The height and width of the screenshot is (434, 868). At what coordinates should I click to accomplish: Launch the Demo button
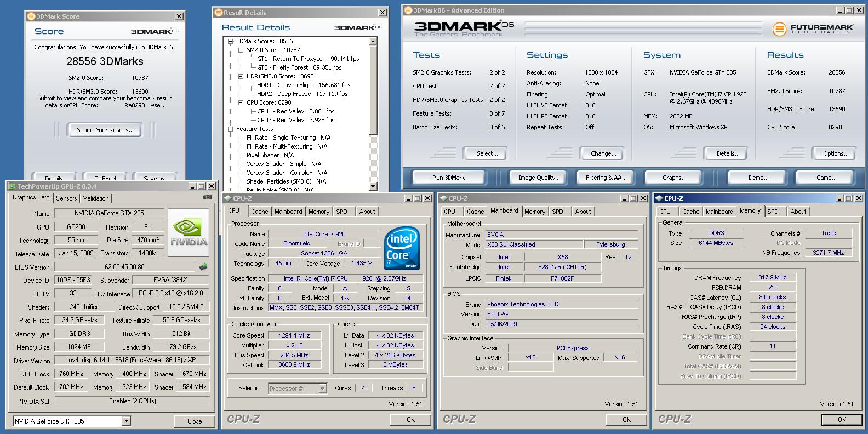click(x=758, y=178)
